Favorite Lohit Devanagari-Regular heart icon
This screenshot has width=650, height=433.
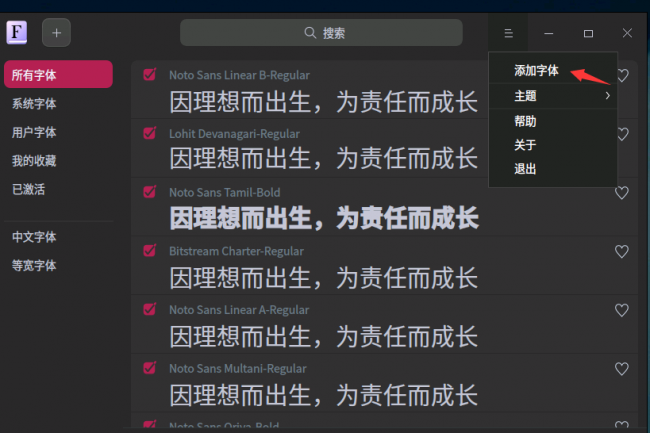point(622,134)
